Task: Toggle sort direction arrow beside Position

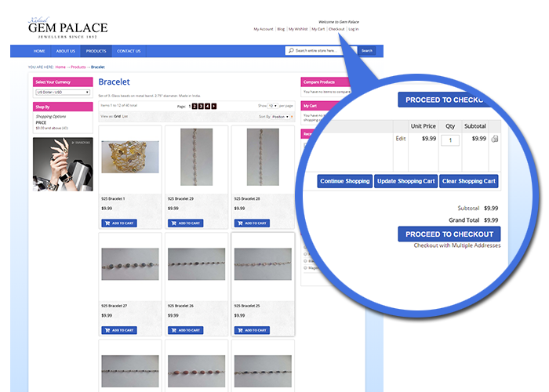Action: (292, 117)
